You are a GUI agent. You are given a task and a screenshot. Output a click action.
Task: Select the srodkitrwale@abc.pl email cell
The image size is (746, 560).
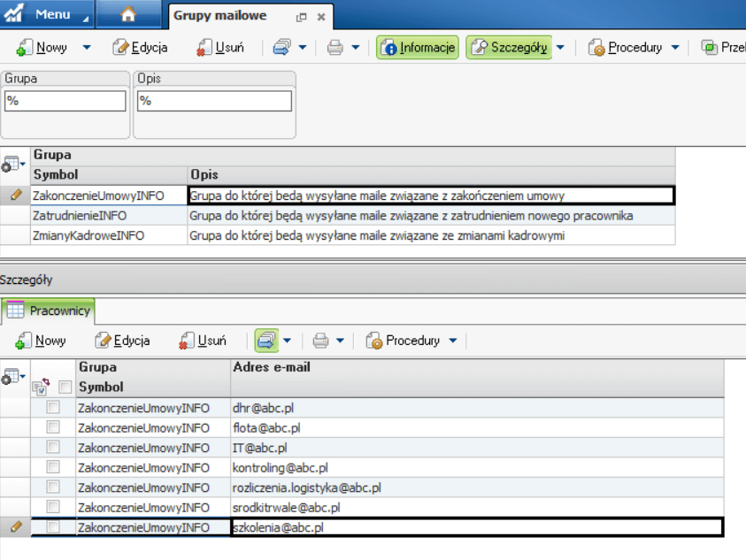[x=477, y=508]
